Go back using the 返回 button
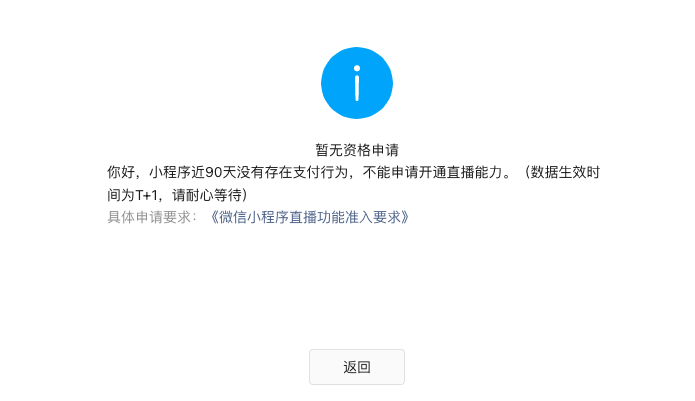Image resolution: width=695 pixels, height=401 pixels. (x=357, y=367)
